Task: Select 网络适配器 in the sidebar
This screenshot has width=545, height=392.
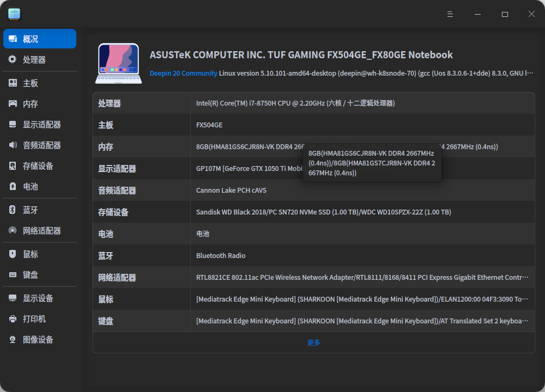Action: click(x=40, y=230)
